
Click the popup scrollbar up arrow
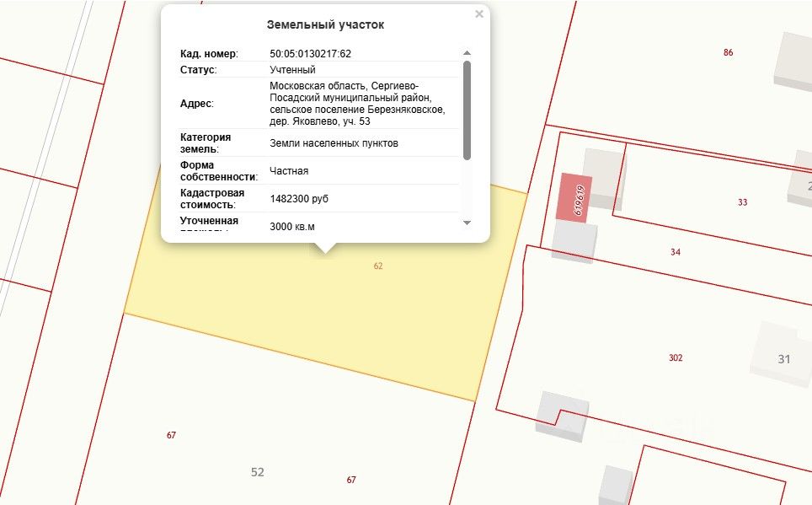coord(467,53)
